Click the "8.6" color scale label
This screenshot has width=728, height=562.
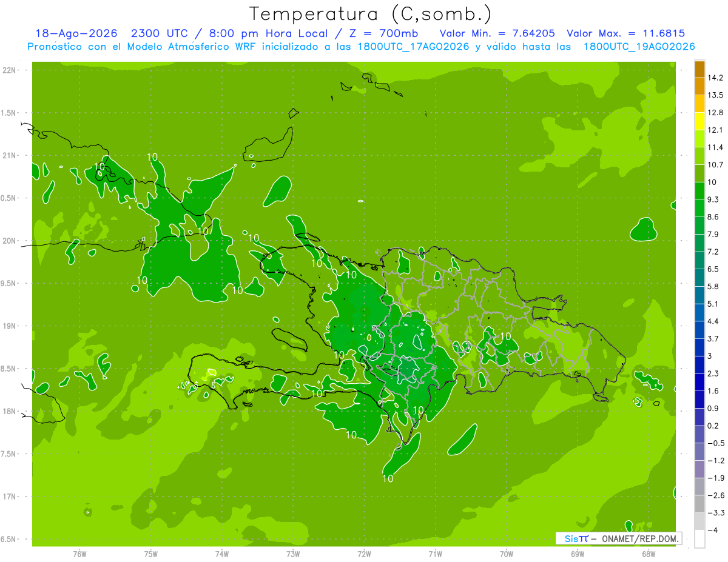(713, 216)
